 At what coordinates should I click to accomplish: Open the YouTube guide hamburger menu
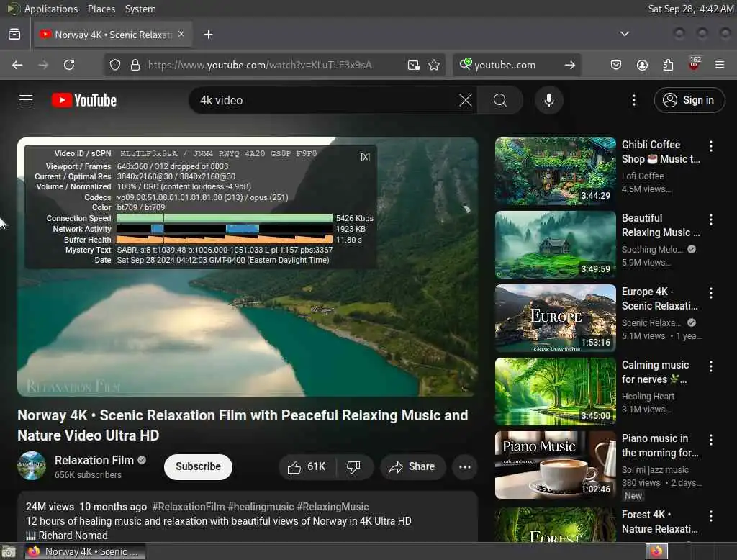point(26,100)
